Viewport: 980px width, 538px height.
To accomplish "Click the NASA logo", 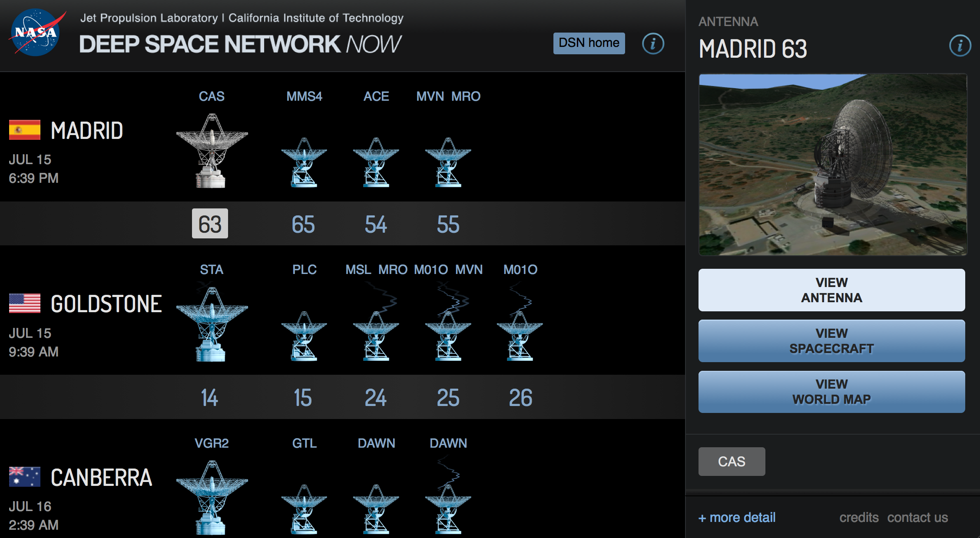I will coord(36,33).
